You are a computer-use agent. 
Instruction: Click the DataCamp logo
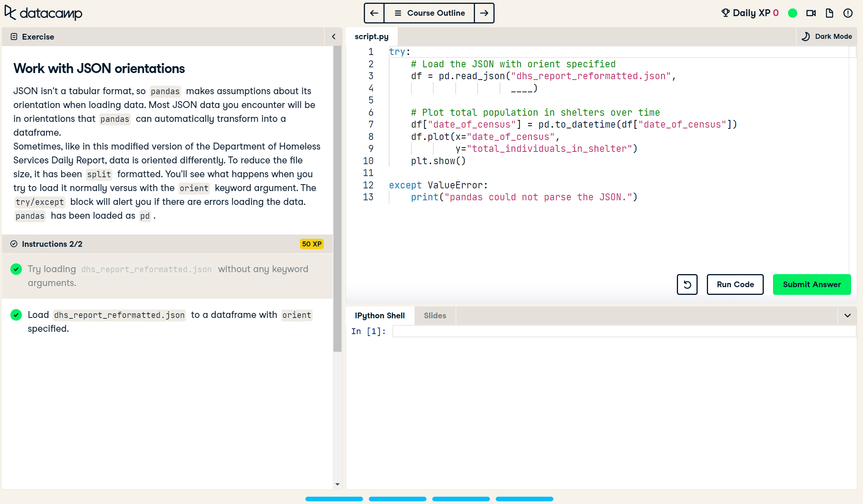(x=43, y=13)
